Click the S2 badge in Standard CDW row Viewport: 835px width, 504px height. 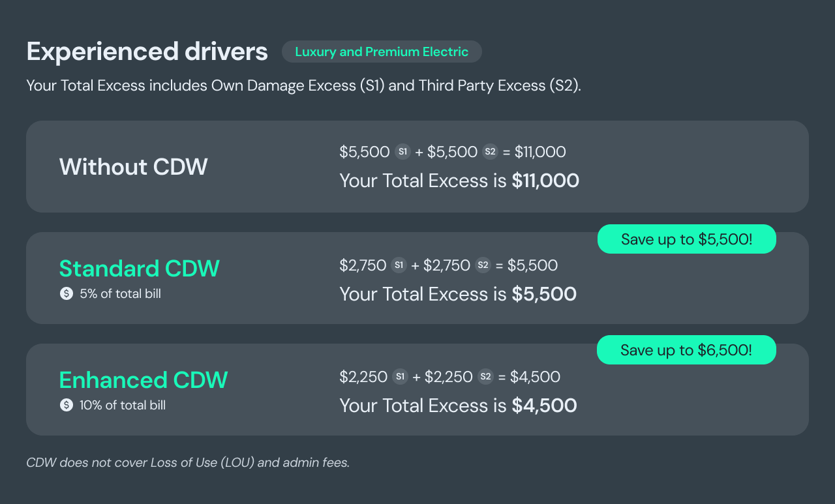[483, 265]
